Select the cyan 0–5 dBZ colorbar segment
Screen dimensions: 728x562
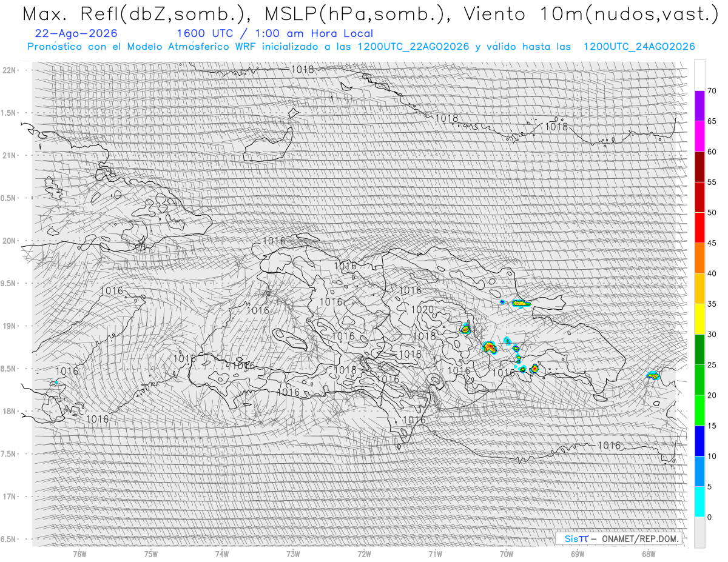click(699, 501)
